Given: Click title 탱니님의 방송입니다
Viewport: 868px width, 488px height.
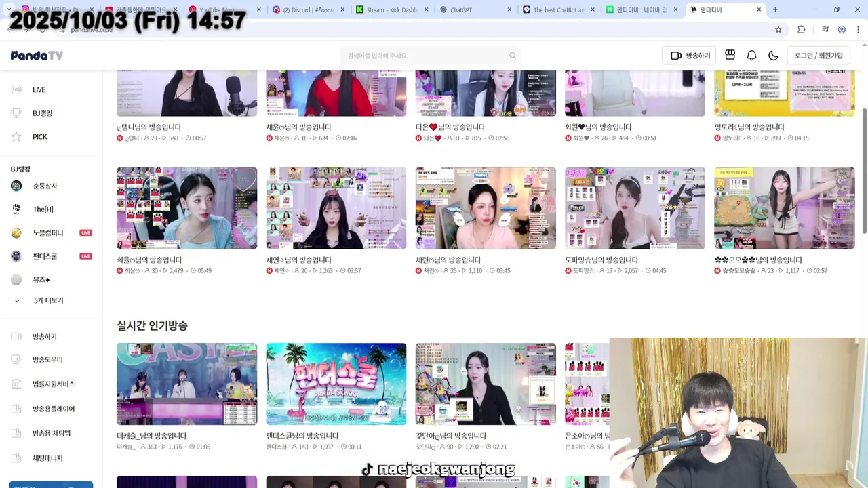Looking at the screenshot, I should (149, 127).
